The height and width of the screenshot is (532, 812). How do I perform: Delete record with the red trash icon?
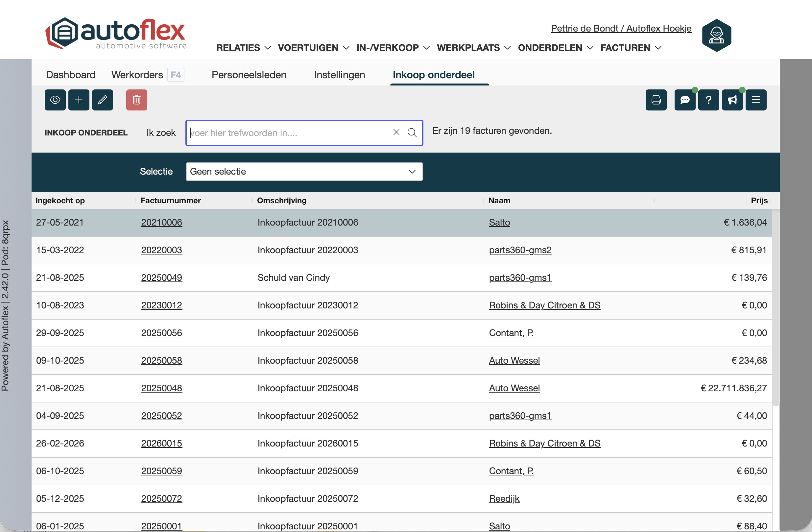(x=137, y=100)
